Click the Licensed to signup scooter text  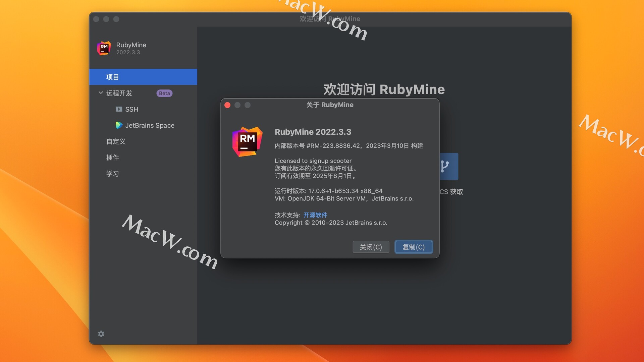(x=313, y=161)
